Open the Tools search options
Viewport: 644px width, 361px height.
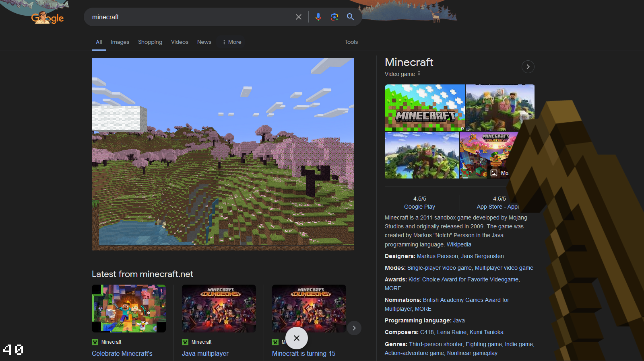tap(351, 42)
